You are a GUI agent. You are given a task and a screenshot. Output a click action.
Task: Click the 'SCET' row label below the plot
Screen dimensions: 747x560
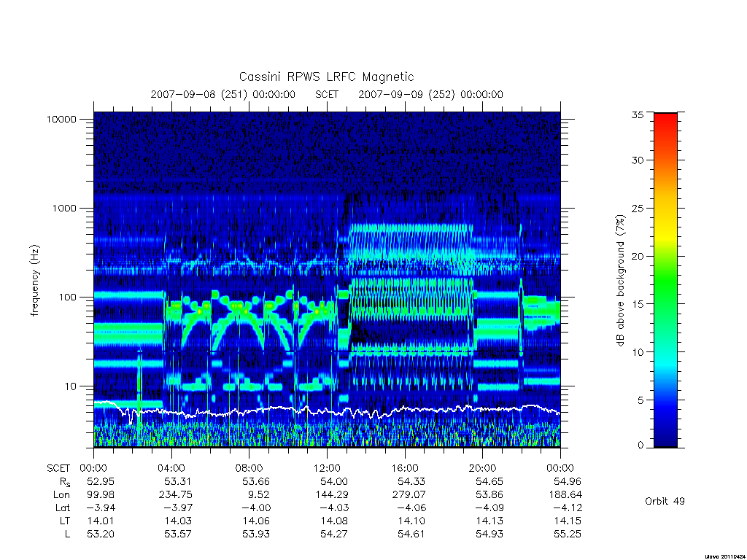[58, 469]
